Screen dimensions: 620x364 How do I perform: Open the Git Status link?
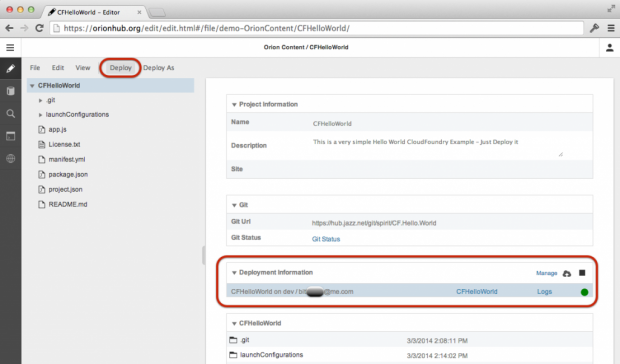326,239
